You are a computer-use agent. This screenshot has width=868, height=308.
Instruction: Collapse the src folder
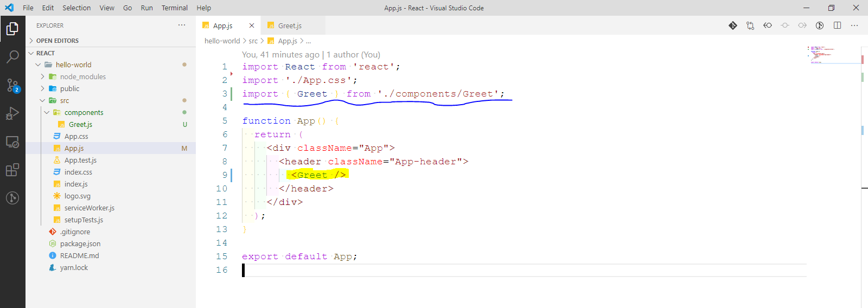pos(42,101)
